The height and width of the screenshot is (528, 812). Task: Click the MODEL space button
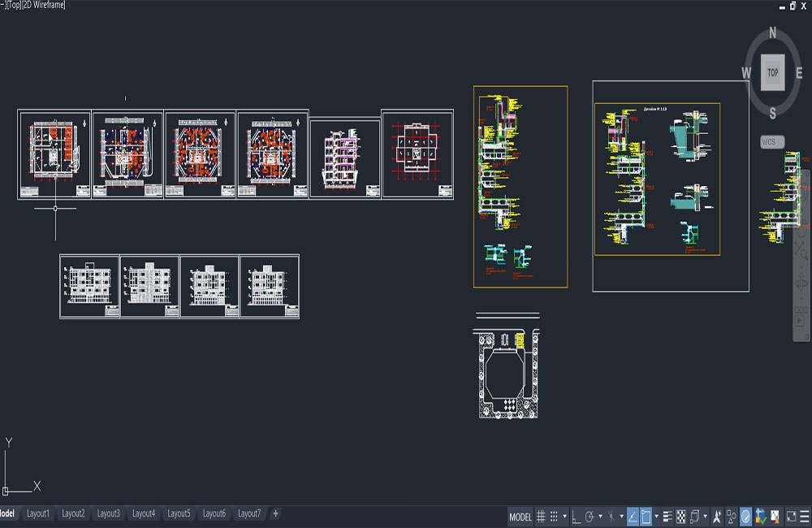(x=520, y=517)
